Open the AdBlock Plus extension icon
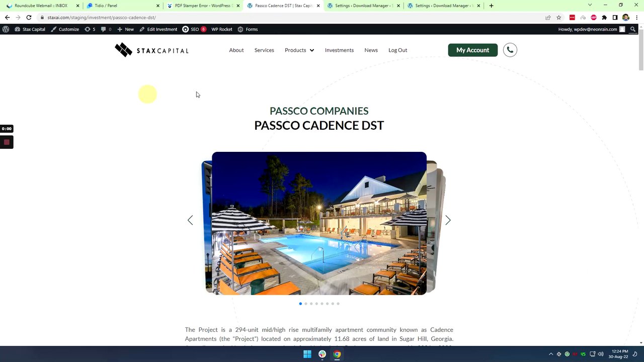The height and width of the screenshot is (362, 644). click(x=594, y=18)
